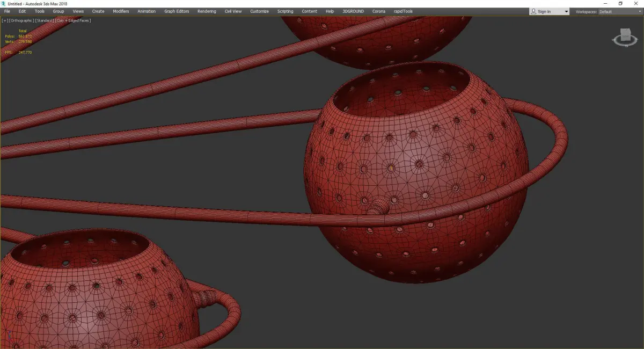Open the Customize menu
Screen dimensions: 644x349
259,11
